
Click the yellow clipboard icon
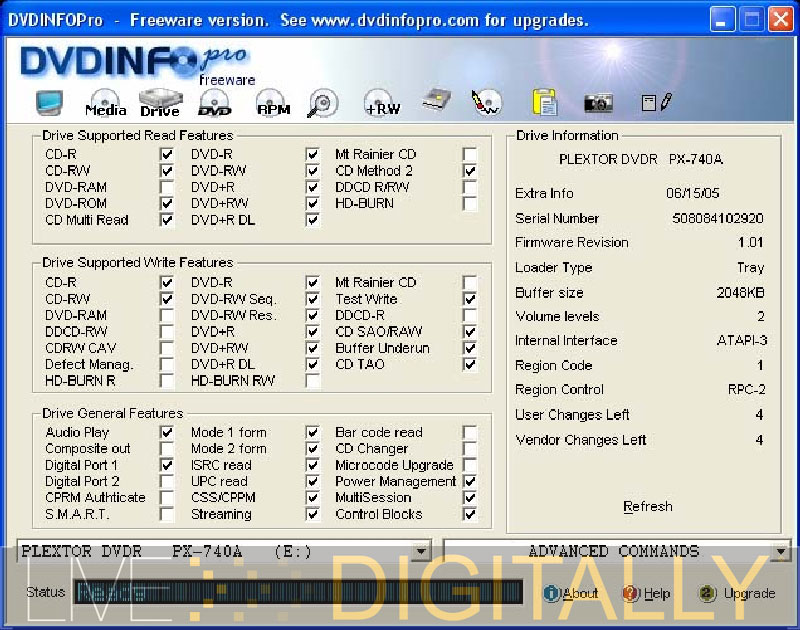click(544, 102)
